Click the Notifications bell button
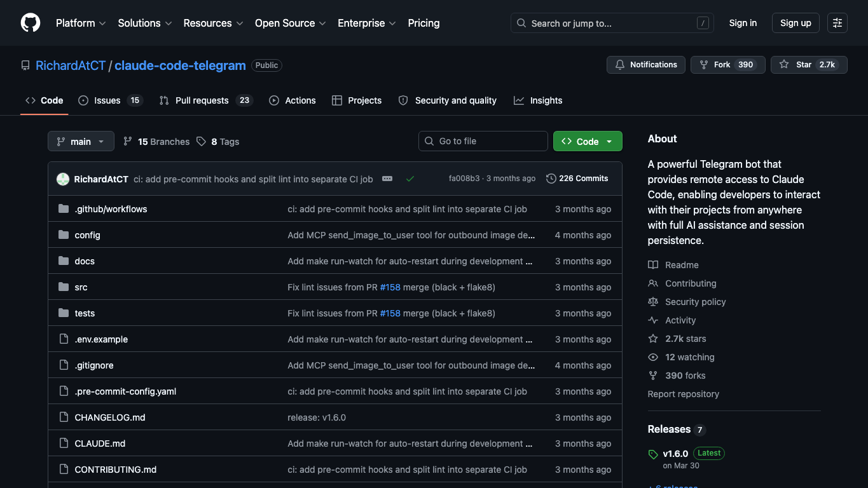 [646, 65]
